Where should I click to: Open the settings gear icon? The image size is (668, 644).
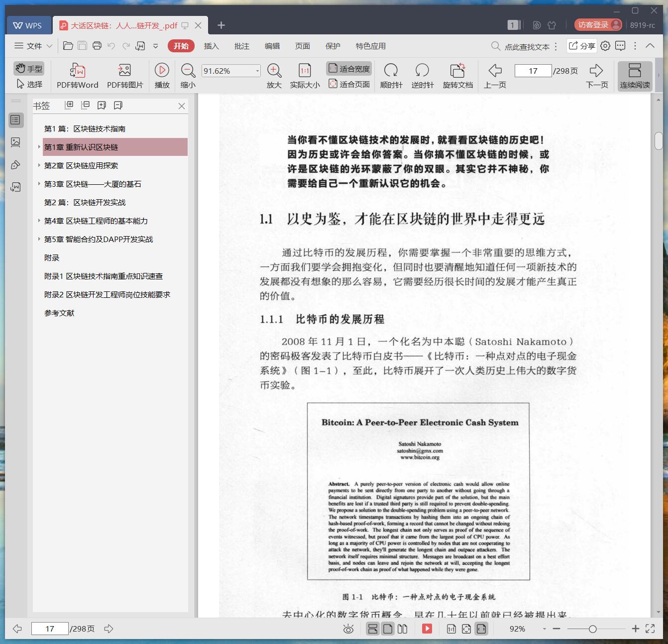tap(605, 46)
